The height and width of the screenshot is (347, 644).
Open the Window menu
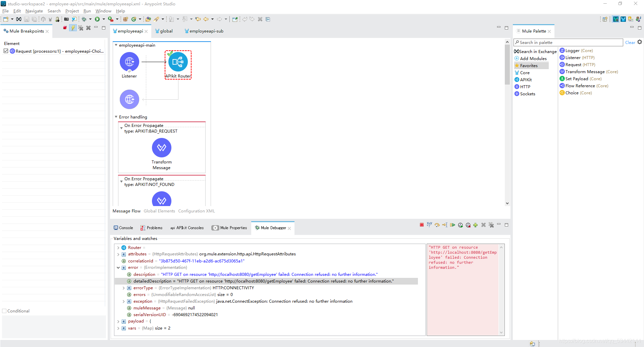[103, 11]
